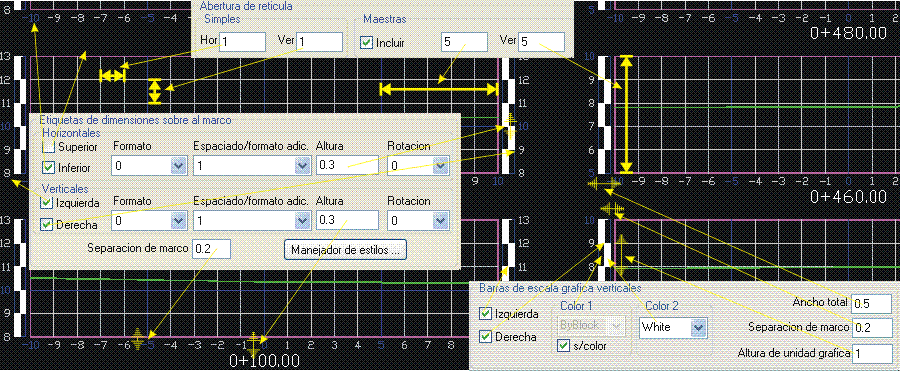Toggle the Incluir checkbox under Maestras
Viewport: 900px width, 371px height.
tap(366, 42)
